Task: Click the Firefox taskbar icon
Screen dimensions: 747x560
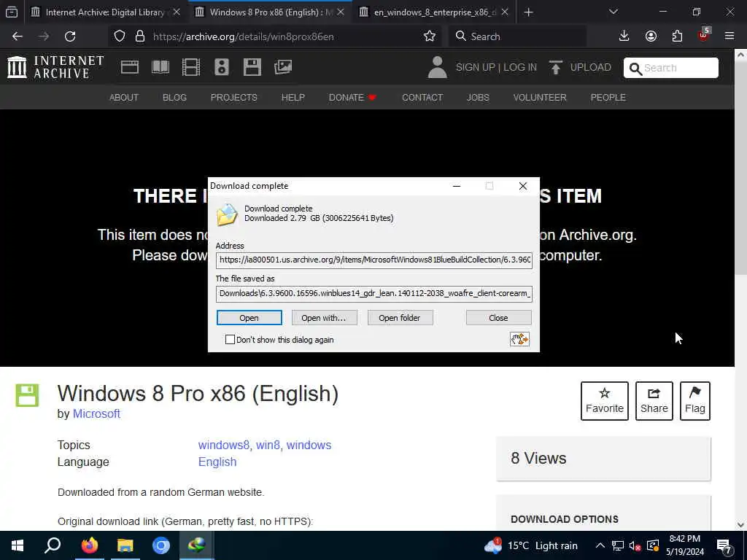Action: coord(89,545)
